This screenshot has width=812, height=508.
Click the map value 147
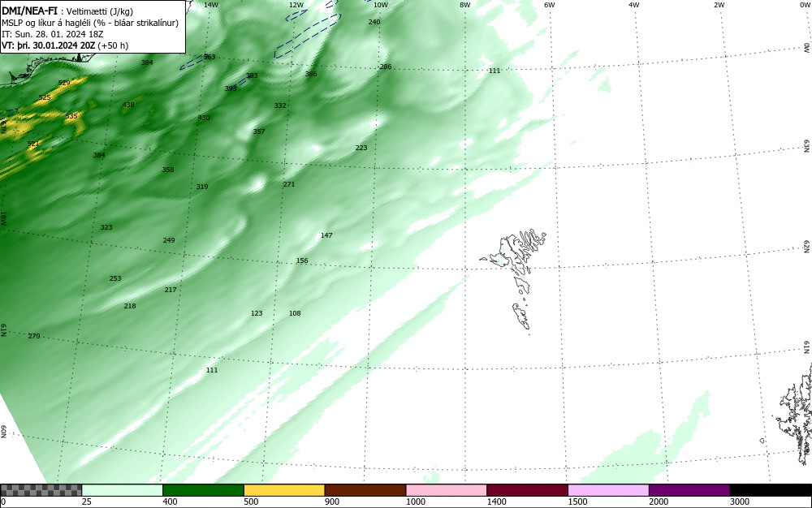(x=326, y=235)
